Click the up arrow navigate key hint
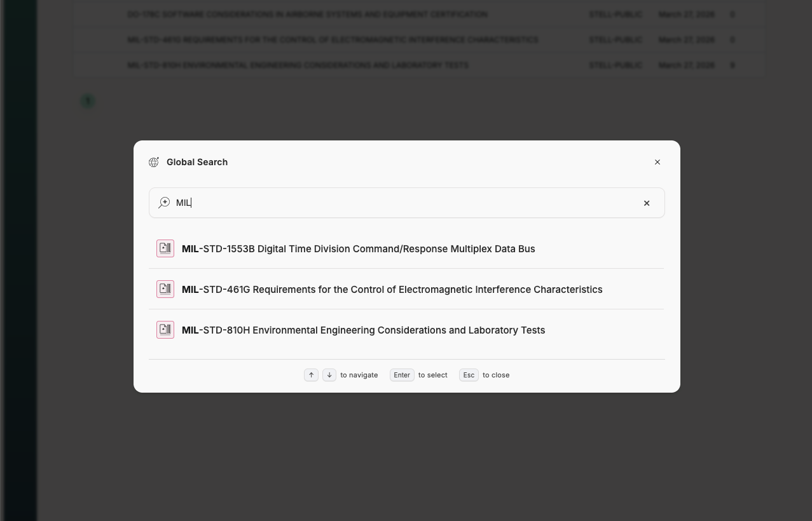The height and width of the screenshot is (521, 812). (311, 375)
